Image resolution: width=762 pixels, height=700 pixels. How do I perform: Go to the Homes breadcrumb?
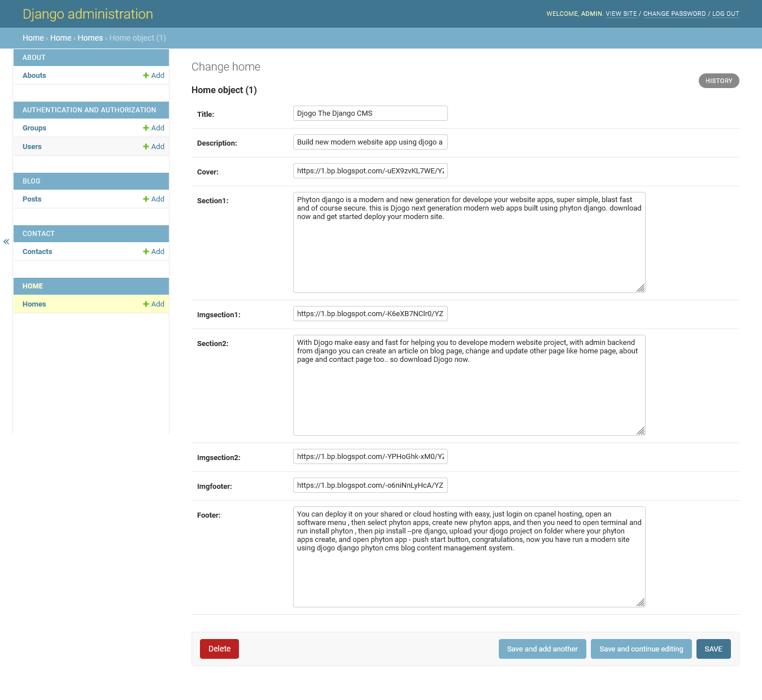tap(90, 38)
